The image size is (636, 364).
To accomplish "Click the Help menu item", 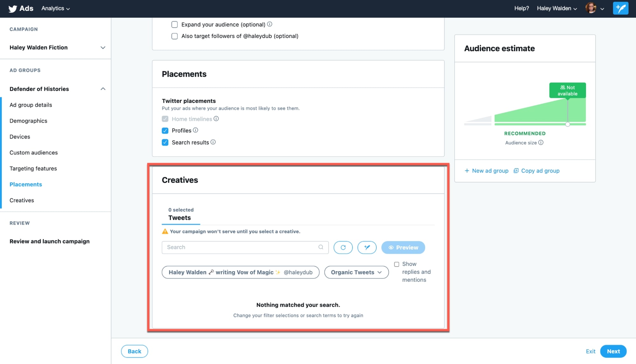I will [x=521, y=8].
